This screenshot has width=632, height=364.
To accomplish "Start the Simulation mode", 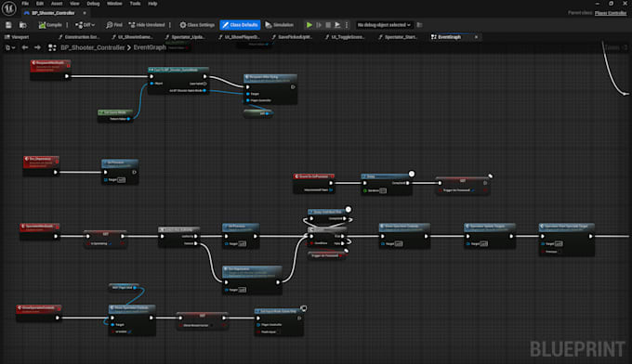I will [x=280, y=25].
